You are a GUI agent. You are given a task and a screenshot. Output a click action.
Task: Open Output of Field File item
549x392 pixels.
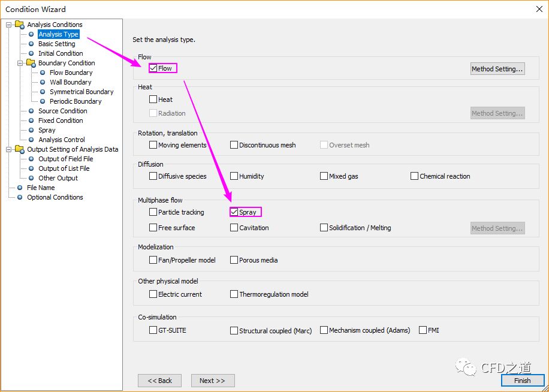(x=66, y=159)
